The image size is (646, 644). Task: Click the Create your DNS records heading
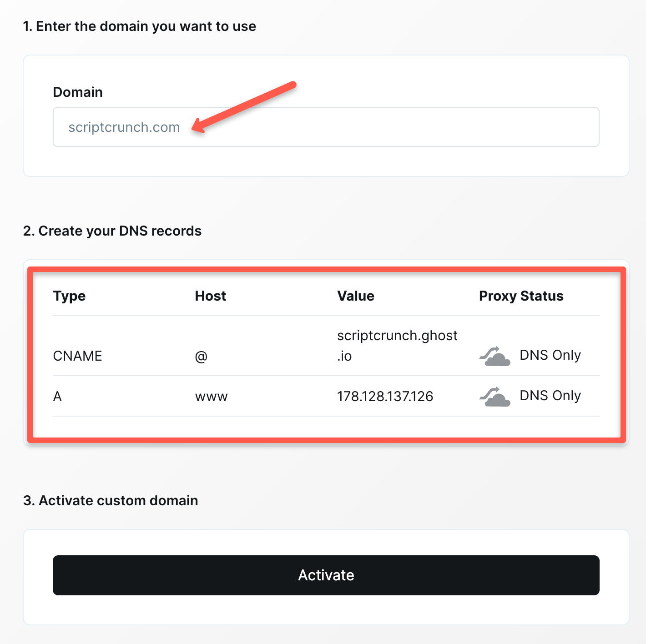tap(112, 231)
